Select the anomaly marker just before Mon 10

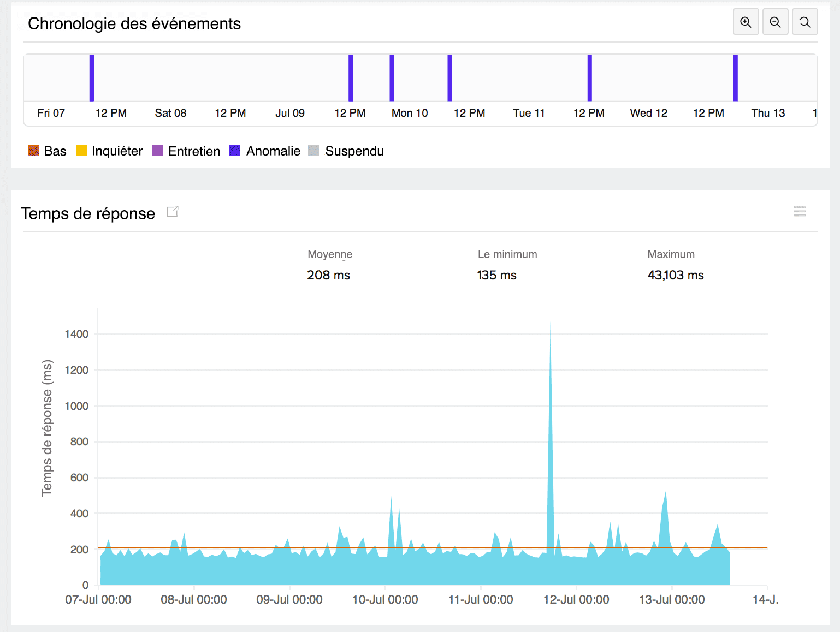(392, 77)
